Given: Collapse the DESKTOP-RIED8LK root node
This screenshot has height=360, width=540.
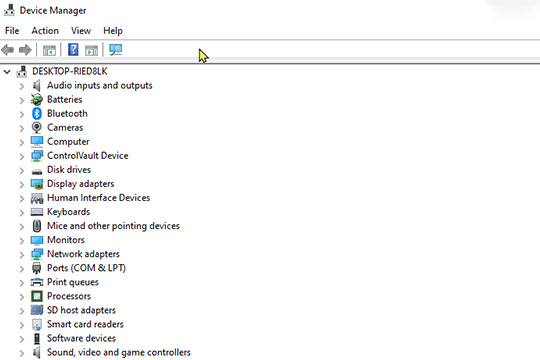Looking at the screenshot, I should (7, 72).
